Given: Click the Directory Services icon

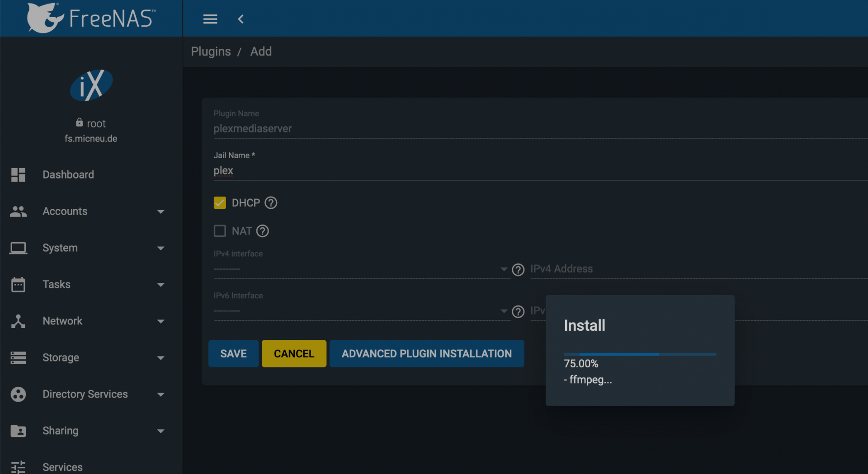Looking at the screenshot, I should click(18, 394).
